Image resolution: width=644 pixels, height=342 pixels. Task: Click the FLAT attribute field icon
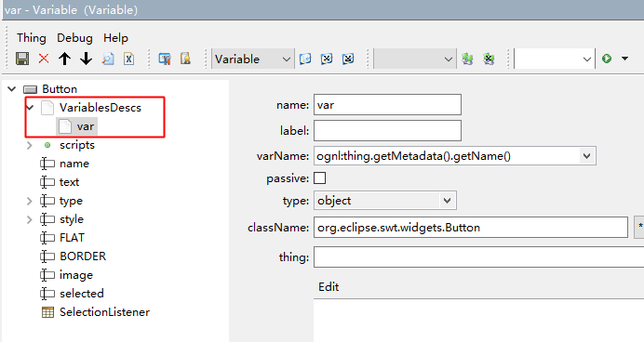47,238
